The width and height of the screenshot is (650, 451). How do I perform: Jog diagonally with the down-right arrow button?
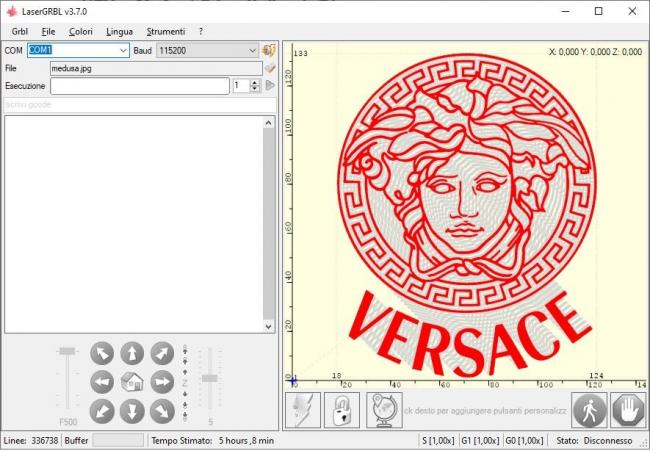162,410
